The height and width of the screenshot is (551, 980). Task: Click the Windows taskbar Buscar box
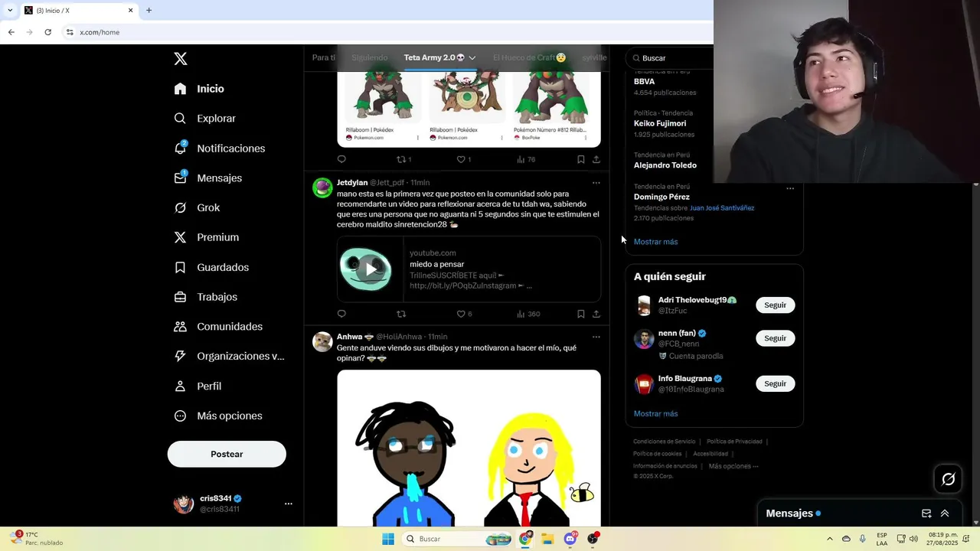(457, 539)
